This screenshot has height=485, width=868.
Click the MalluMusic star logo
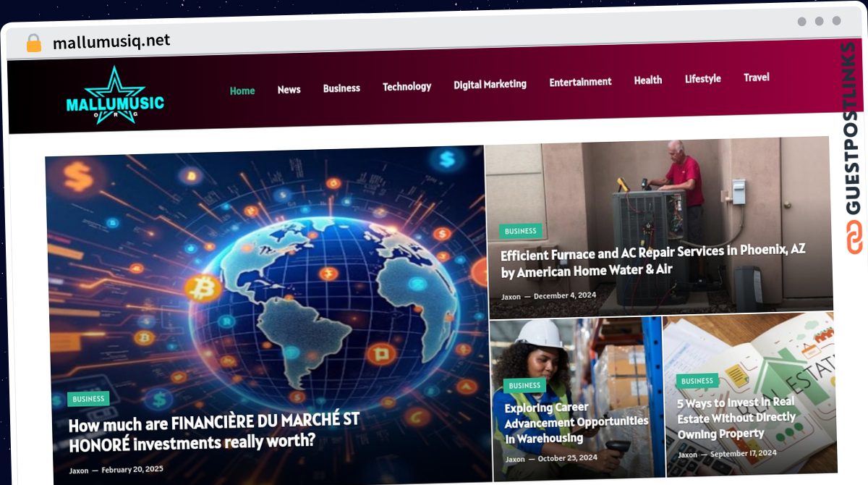[115, 96]
